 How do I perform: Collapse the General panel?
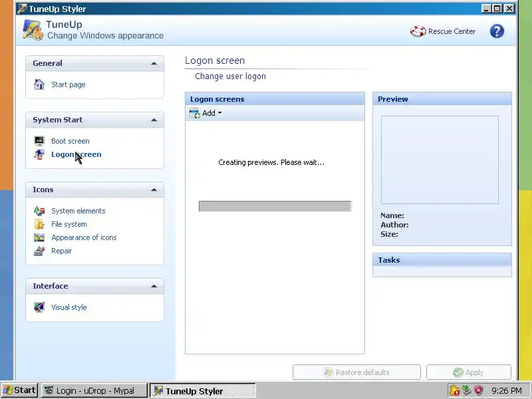(154, 63)
